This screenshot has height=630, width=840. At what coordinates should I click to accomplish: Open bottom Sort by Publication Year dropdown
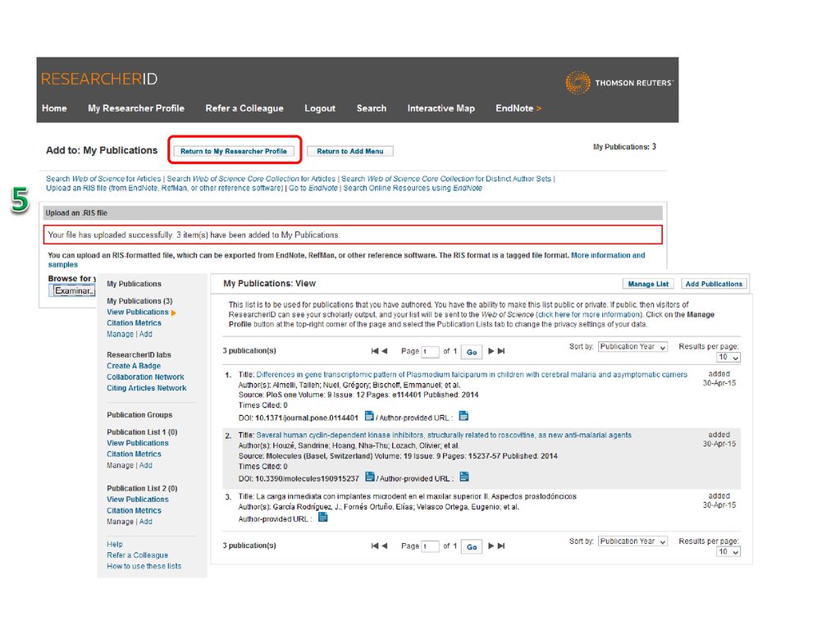632,541
